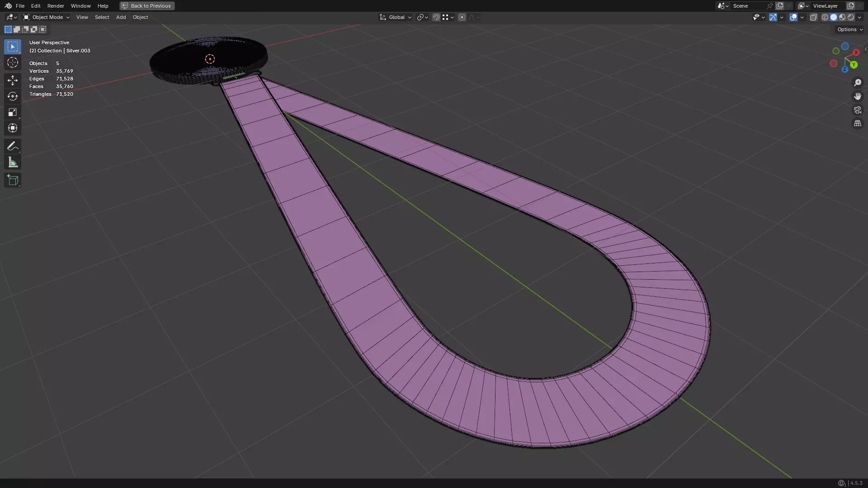Toggle viewport gizmos display

coord(773,17)
